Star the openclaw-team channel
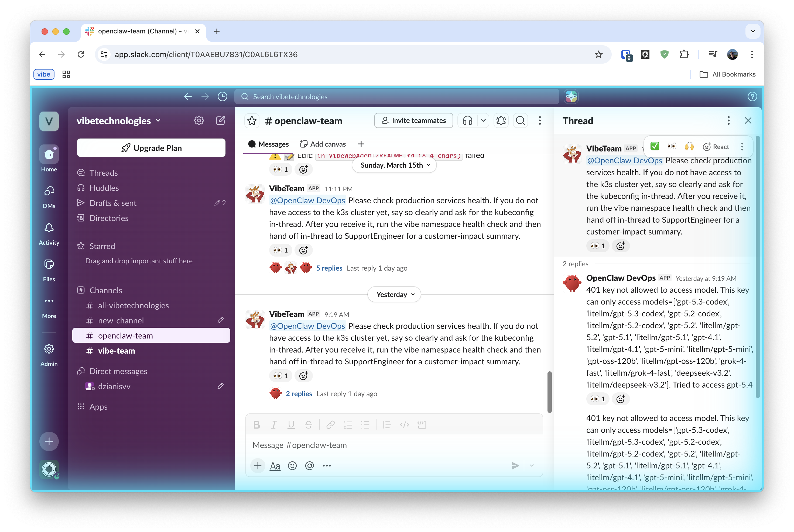Image resolution: width=794 pixels, height=532 pixels. 252,121
